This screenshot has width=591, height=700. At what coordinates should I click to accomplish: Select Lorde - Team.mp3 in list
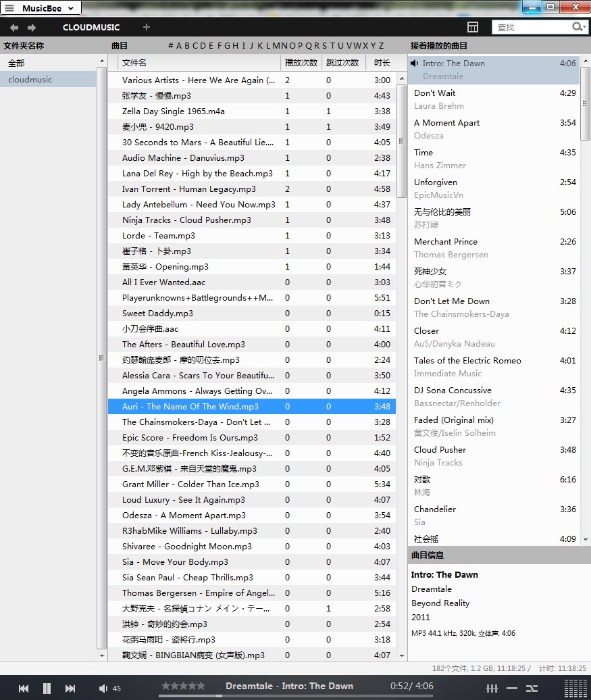(159, 236)
